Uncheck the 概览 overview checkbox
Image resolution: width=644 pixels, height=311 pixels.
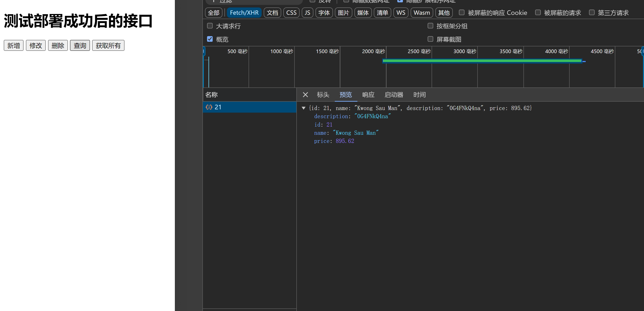point(210,39)
